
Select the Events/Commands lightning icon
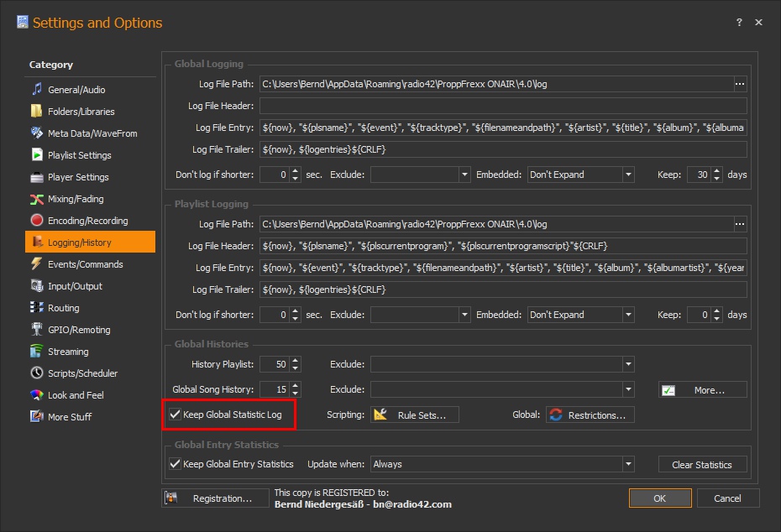point(37,264)
